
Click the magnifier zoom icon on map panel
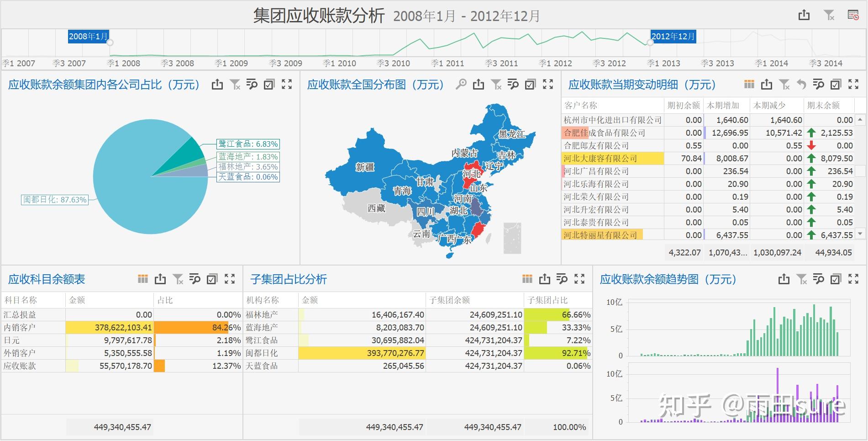(x=461, y=84)
